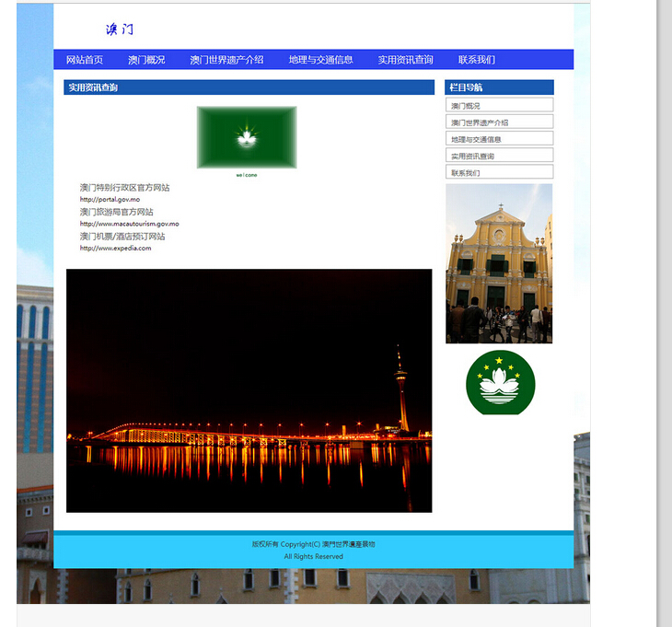Image resolution: width=672 pixels, height=627 pixels.
Task: Select 澳门概况 in the top navigation bar
Action: pos(146,60)
